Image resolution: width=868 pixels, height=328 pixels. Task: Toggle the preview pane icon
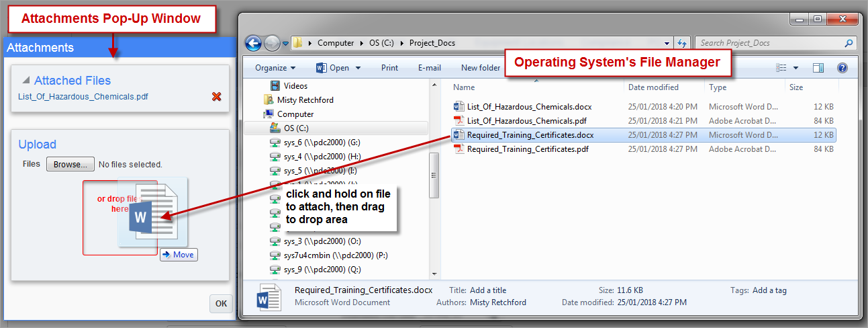(x=818, y=68)
